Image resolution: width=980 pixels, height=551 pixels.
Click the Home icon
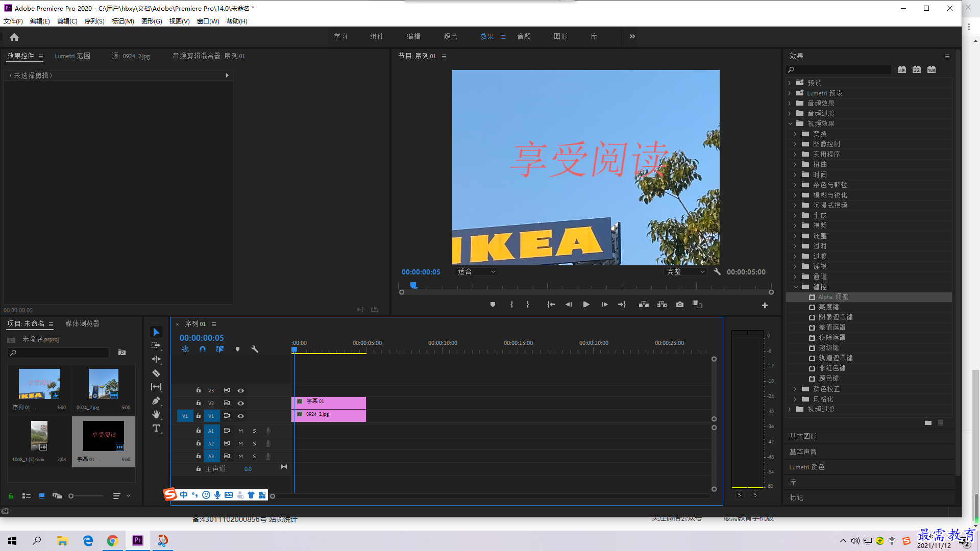coord(14,37)
